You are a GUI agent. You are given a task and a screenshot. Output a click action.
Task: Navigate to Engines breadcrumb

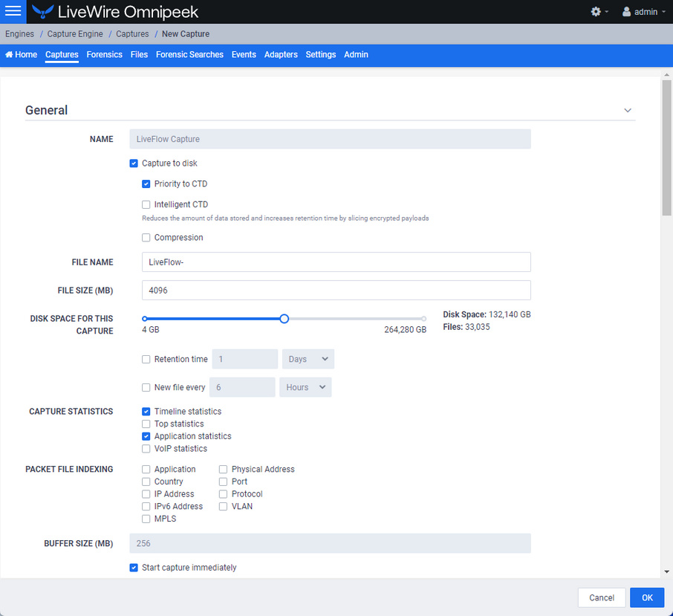[x=20, y=34]
